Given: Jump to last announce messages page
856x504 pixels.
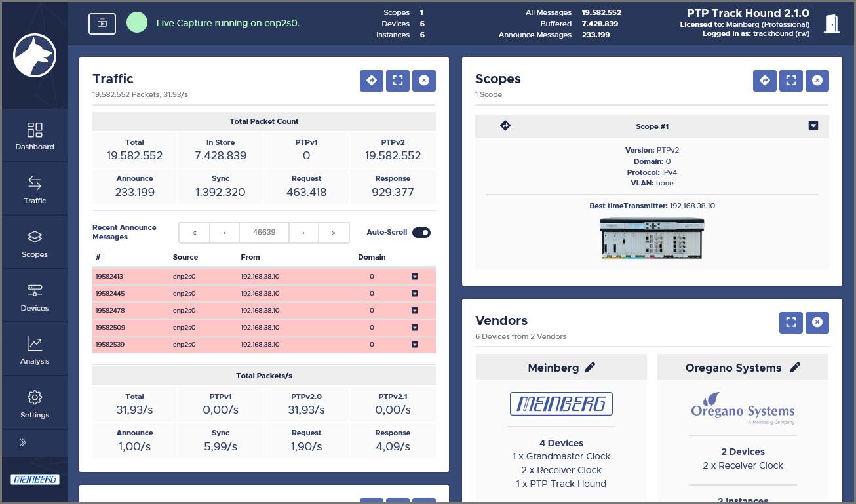Looking at the screenshot, I should click(334, 232).
